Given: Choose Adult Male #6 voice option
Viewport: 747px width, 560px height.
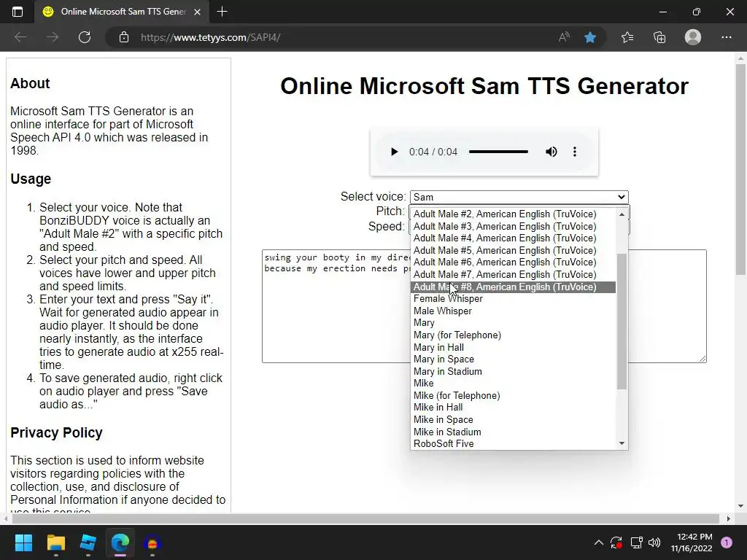Looking at the screenshot, I should [514, 262].
